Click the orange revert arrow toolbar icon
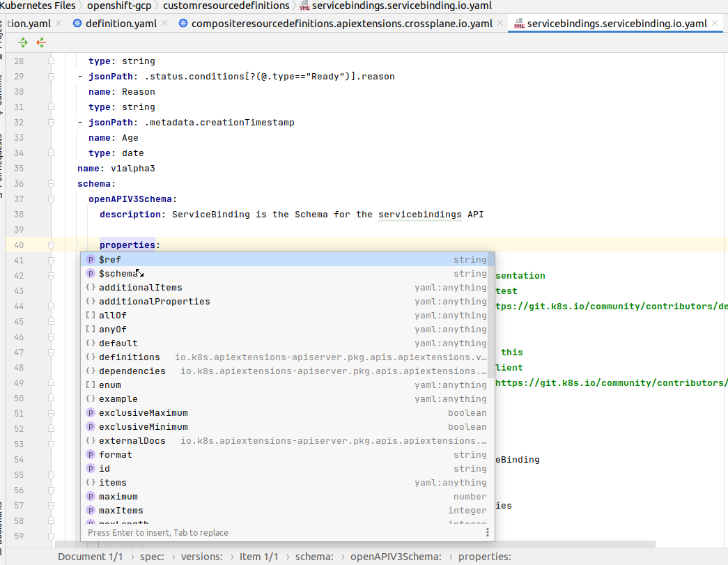Viewport: 728px width, 565px height. 40,42
